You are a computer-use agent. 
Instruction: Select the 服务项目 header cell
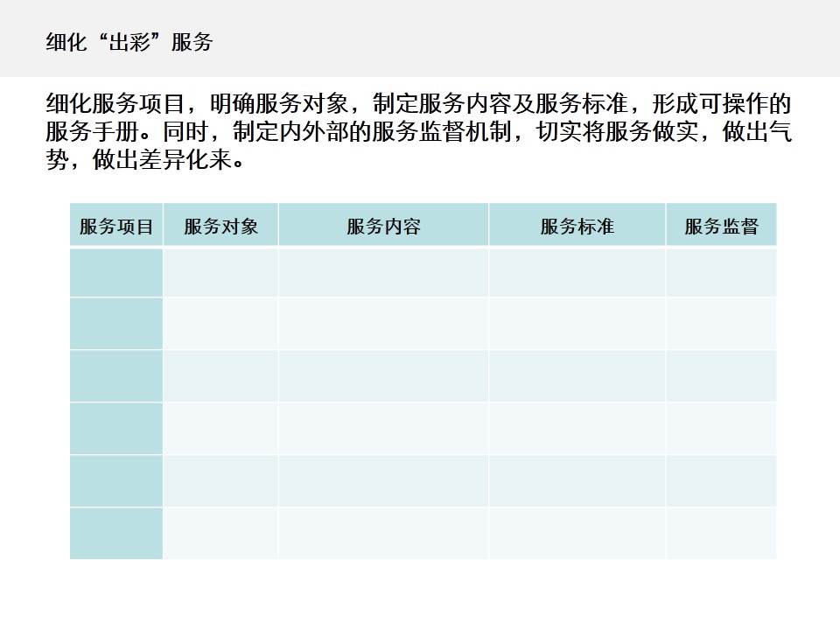point(116,226)
